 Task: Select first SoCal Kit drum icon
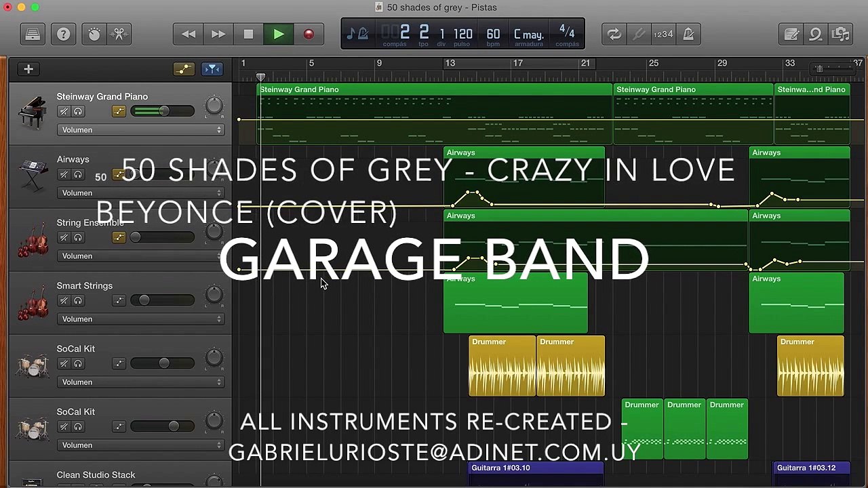pyautogui.click(x=32, y=365)
